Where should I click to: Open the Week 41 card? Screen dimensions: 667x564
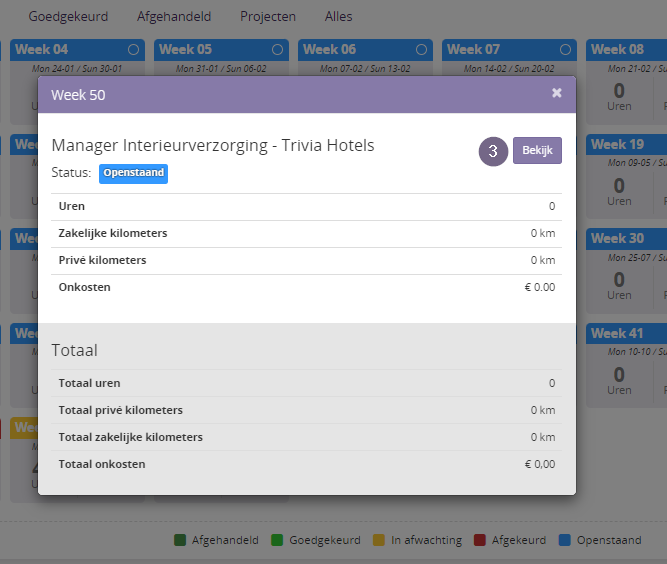626,365
